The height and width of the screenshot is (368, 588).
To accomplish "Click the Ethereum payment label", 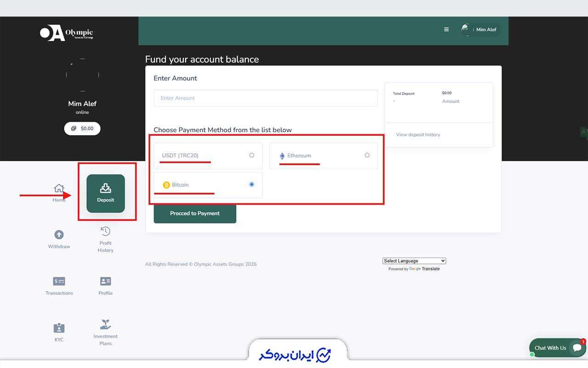I will pos(299,155).
